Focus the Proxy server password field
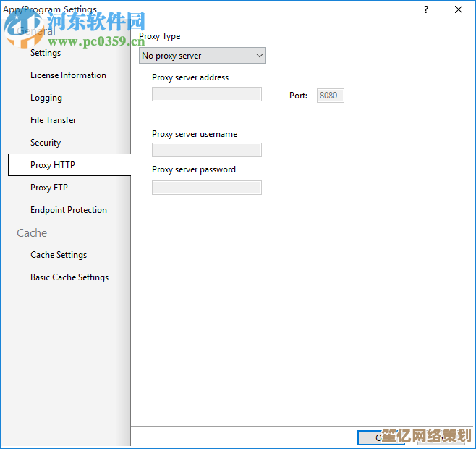Screen dimensions: 476x449 [207, 188]
